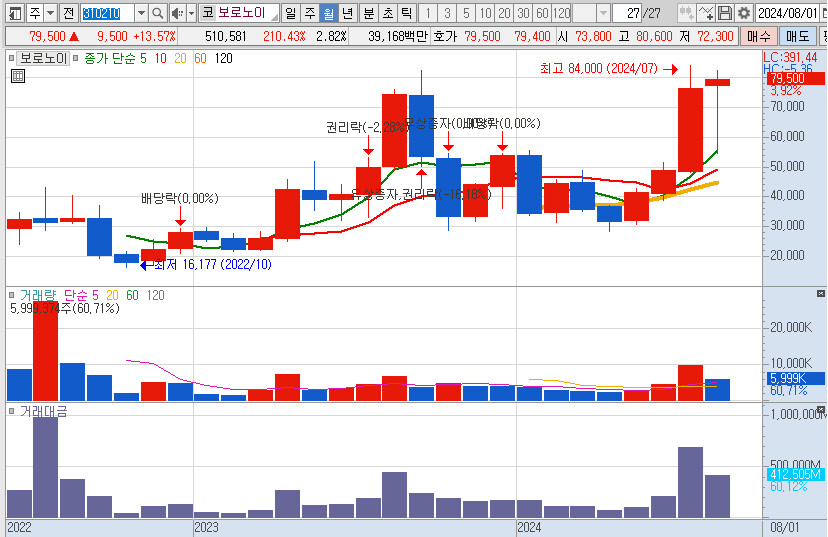This screenshot has height=537, width=828.
Task: Click the red 10 moving average legend
Action: pyautogui.click(x=161, y=58)
